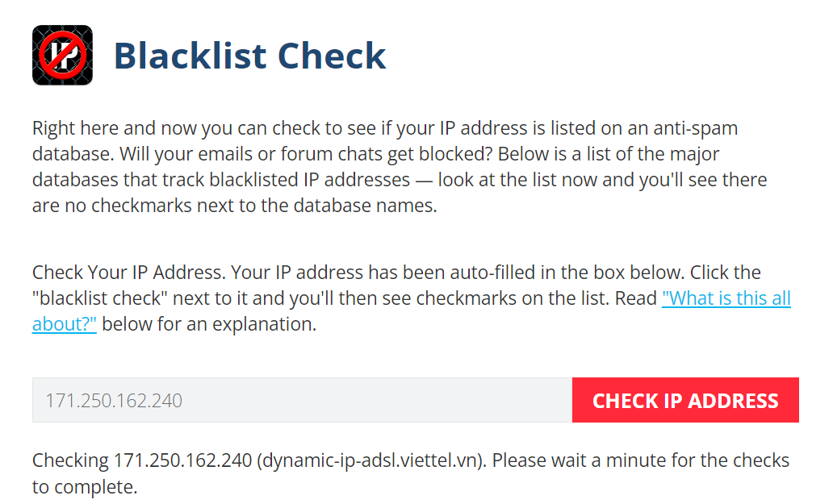This screenshot has height=504, width=833.
Task: Click the quoted "blacklist check" phrase
Action: [x=101, y=298]
